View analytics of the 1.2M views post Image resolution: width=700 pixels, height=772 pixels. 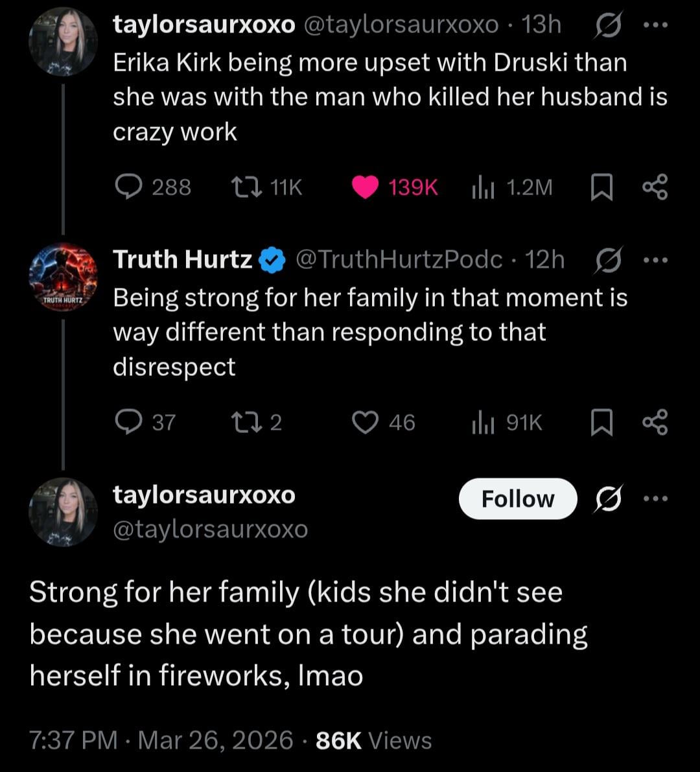483,187
